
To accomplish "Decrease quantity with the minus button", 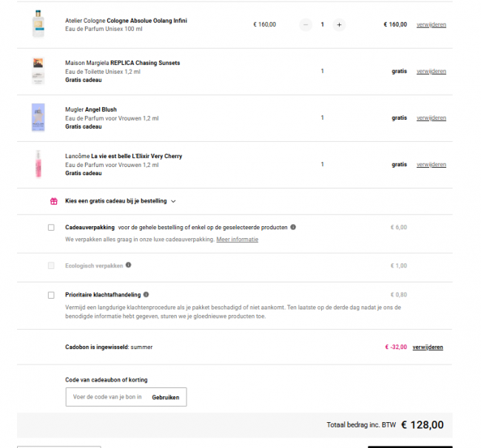I will click(306, 25).
